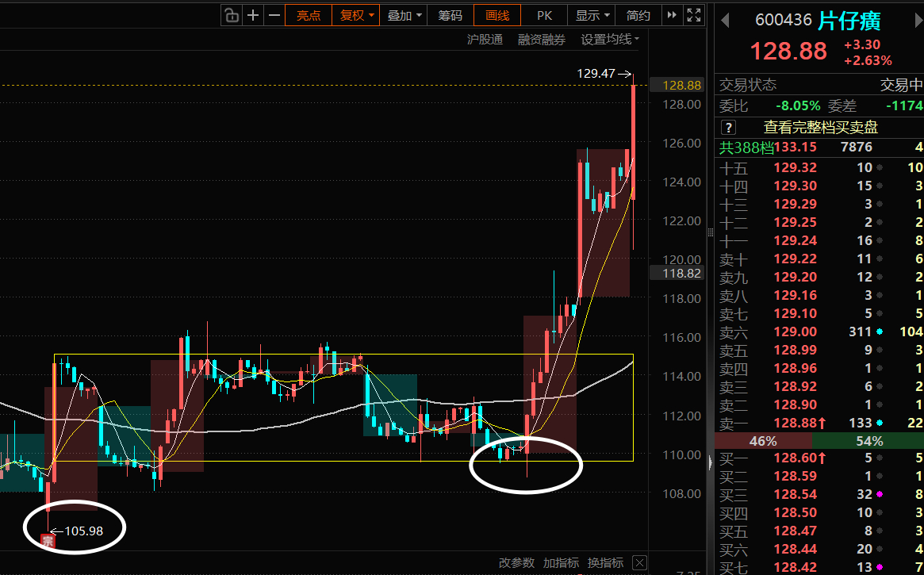The image size is (924, 575).
Task: Select the 买四 128.50 bid row
Action: (819, 513)
